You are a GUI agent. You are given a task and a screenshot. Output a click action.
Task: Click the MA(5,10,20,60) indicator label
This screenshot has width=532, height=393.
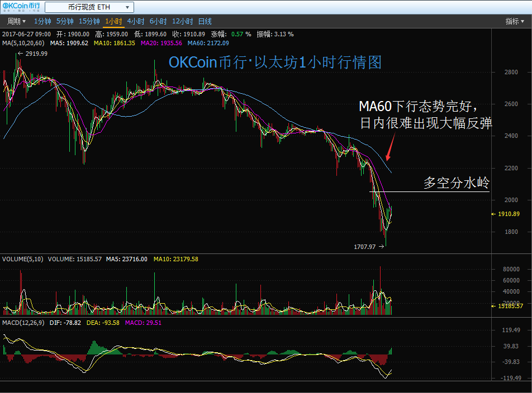[23, 43]
